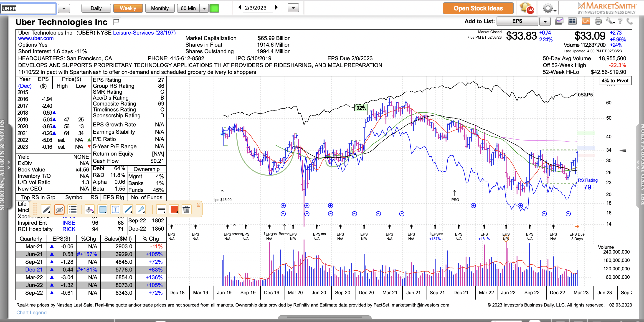Collapse the drawing toolbar with corner arrow
The width and height of the screenshot is (644, 322).
pyautogui.click(x=198, y=205)
